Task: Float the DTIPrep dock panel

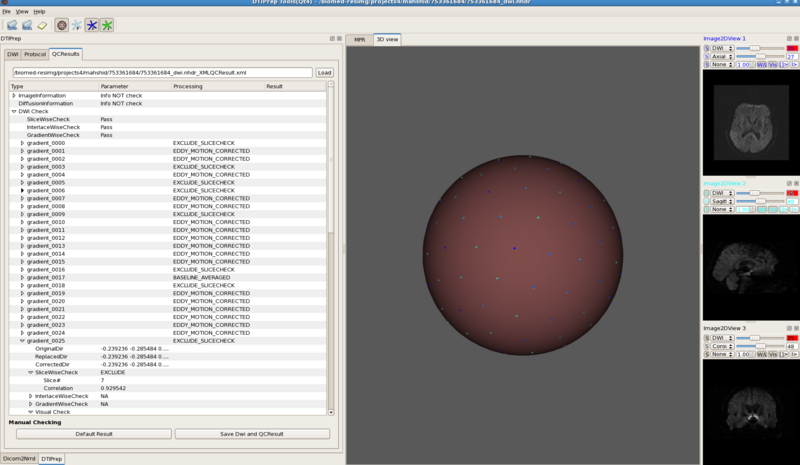Action: tap(332, 39)
